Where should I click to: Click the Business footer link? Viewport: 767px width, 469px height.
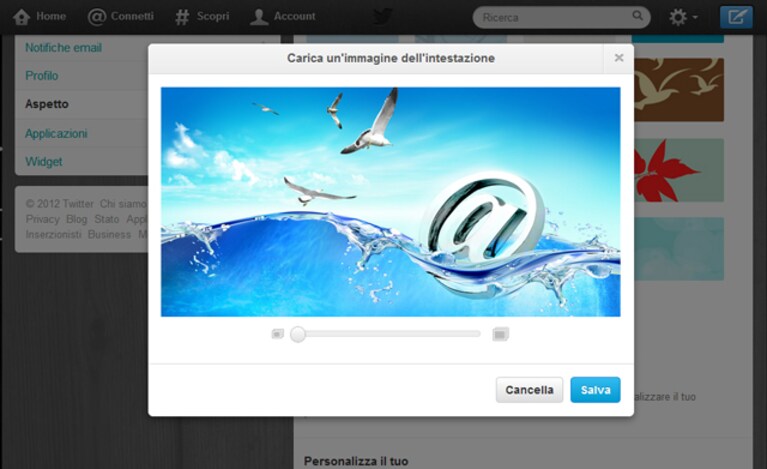[x=110, y=235]
